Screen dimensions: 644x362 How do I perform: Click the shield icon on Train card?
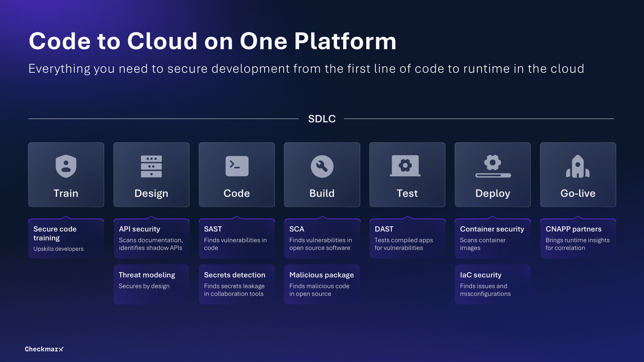tap(66, 166)
